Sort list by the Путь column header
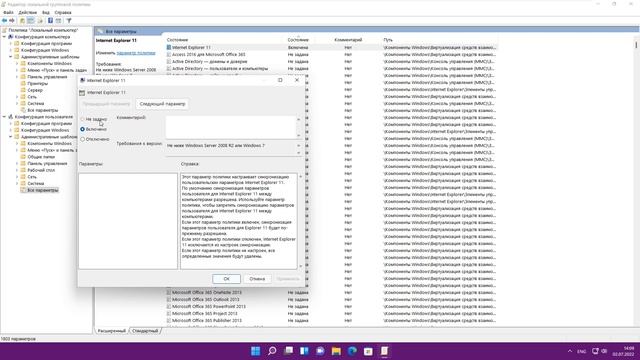The width and height of the screenshot is (640, 360). pos(388,40)
